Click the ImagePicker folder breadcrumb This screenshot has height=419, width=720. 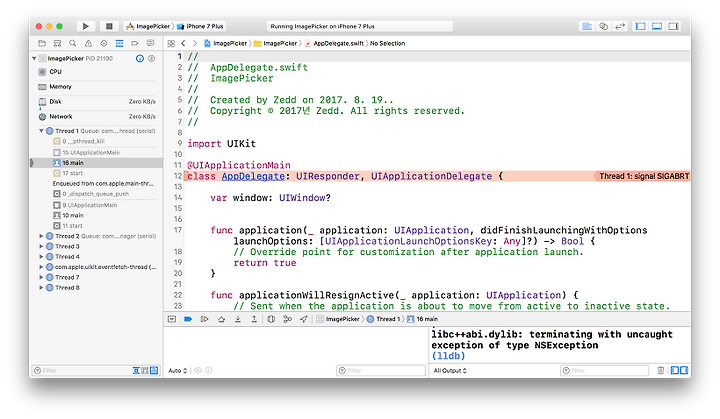(x=276, y=43)
